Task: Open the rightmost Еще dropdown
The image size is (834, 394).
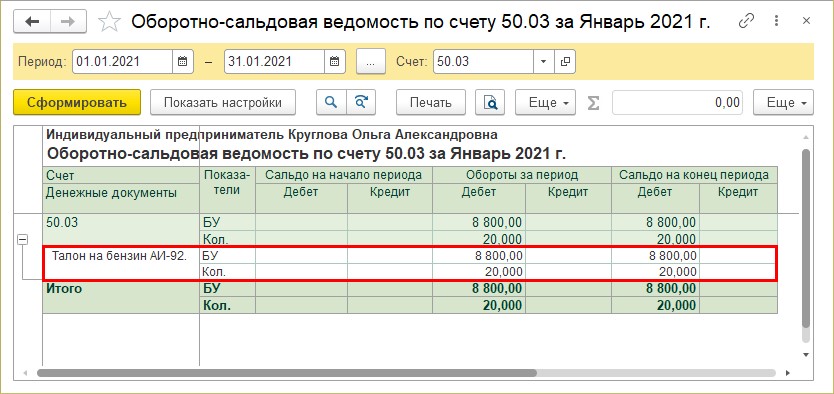Action: pyautogui.click(x=783, y=103)
